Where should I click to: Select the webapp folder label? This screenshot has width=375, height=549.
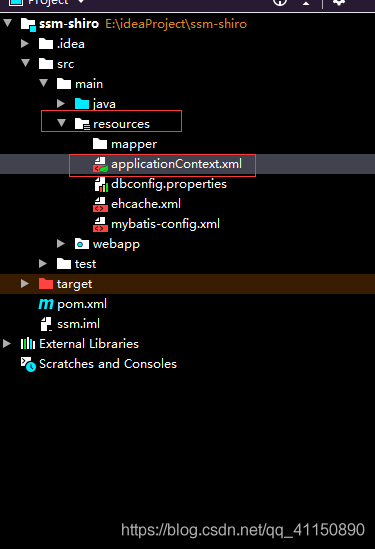pos(116,244)
